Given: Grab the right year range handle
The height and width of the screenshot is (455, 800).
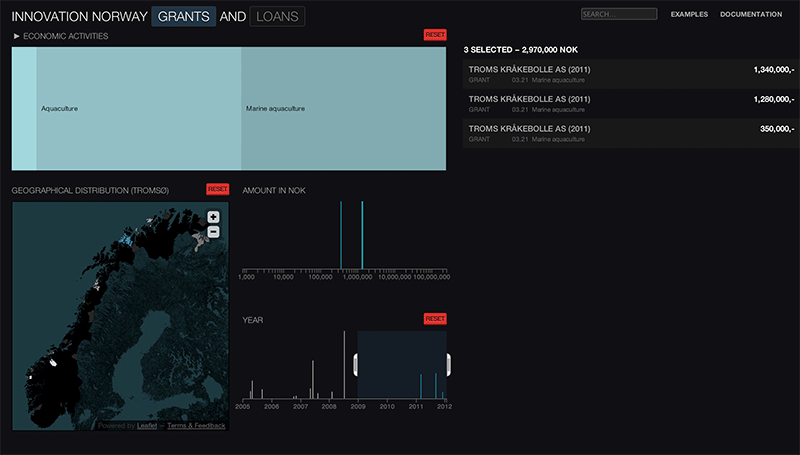Looking at the screenshot, I should click(x=448, y=365).
